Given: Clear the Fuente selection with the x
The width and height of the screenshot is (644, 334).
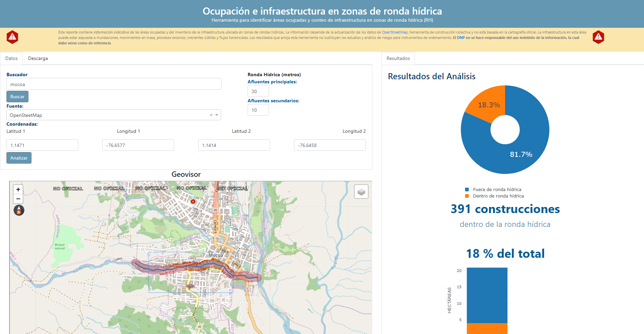Looking at the screenshot, I should tap(211, 115).
